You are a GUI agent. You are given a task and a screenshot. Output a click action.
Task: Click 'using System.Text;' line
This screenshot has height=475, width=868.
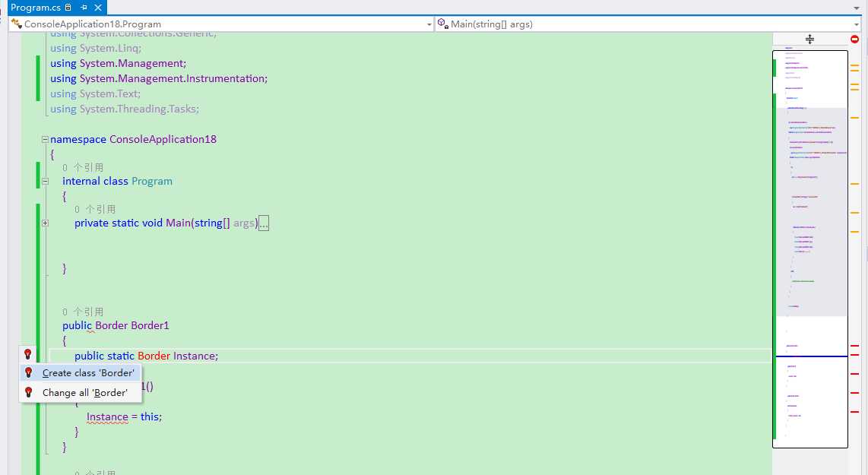coord(95,93)
